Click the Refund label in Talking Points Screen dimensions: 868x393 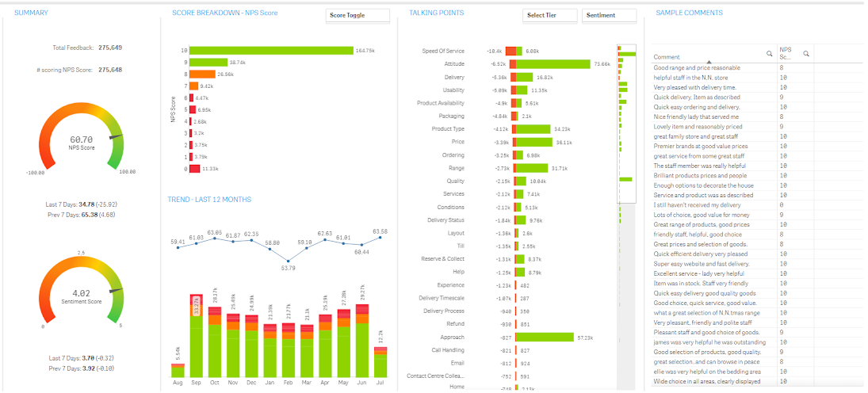[x=456, y=324]
